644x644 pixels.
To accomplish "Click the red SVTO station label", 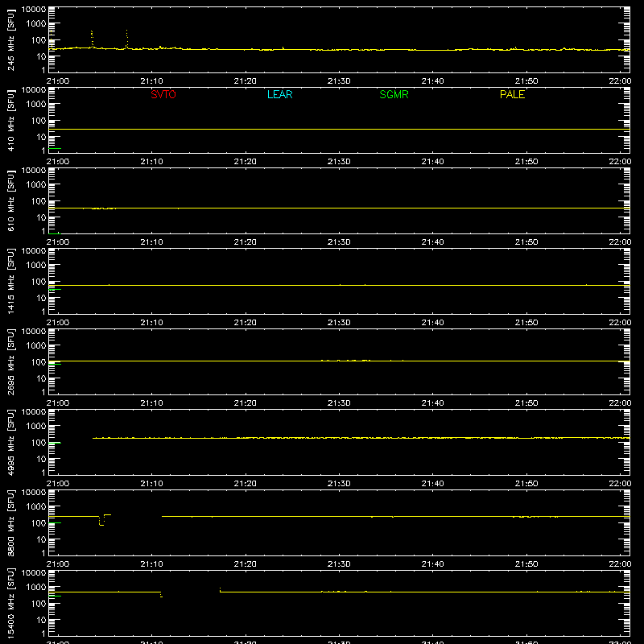I will click(x=163, y=94).
